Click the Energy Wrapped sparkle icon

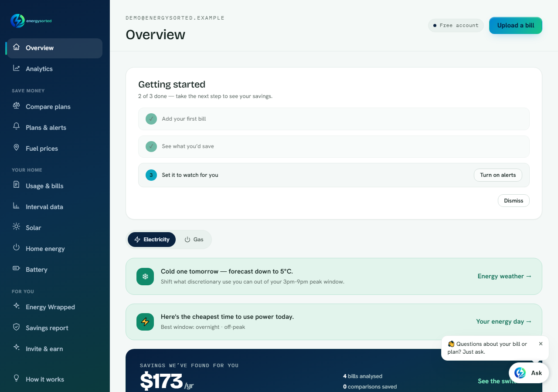(17, 306)
